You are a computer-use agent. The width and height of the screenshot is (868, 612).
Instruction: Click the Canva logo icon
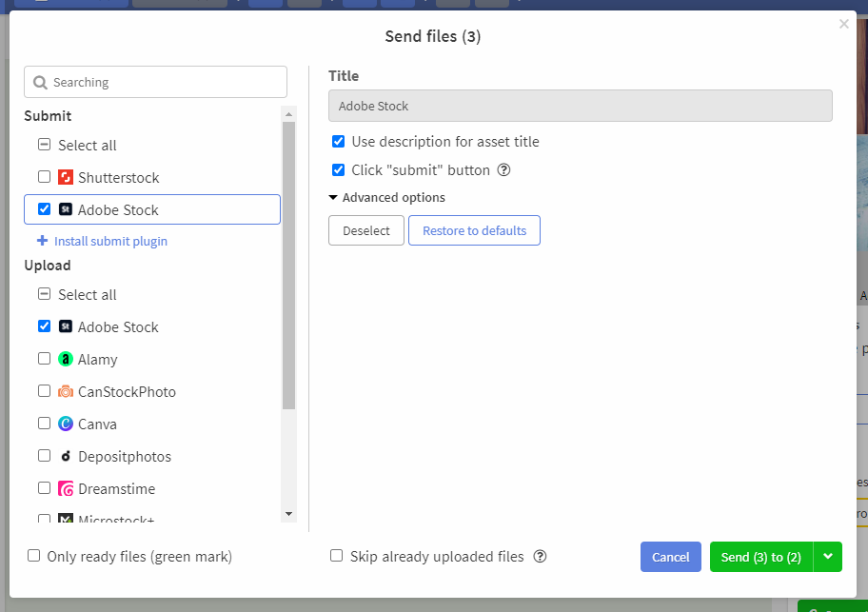point(66,424)
